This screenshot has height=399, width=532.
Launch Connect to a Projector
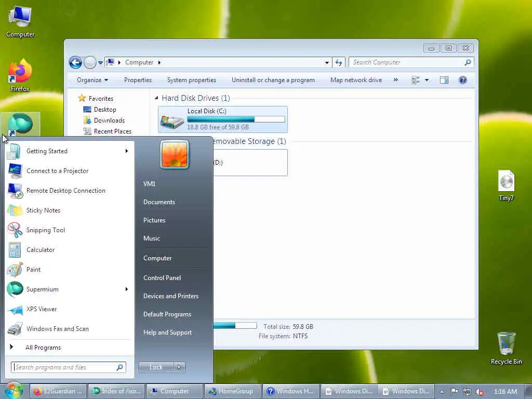click(70, 170)
